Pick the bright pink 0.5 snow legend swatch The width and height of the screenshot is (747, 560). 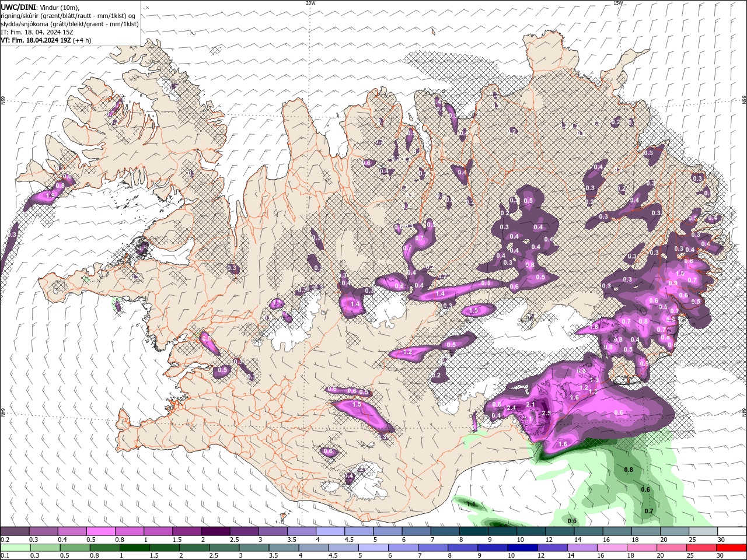pyautogui.click(x=100, y=531)
